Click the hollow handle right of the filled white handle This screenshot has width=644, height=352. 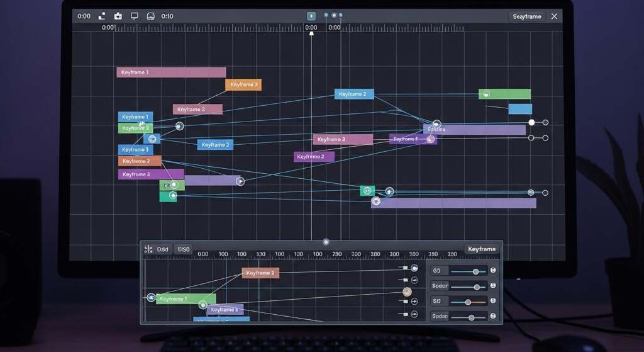coord(545,123)
